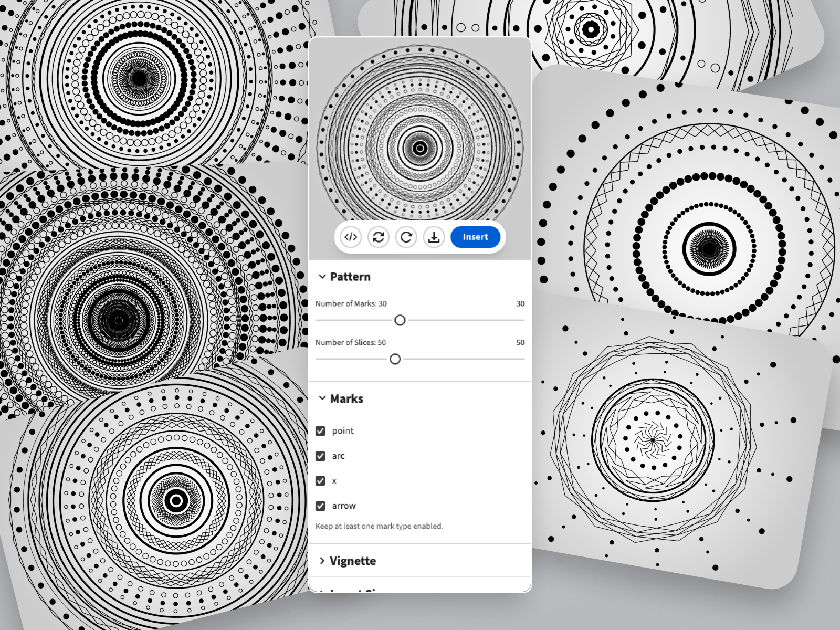Click the randomize/refresh arrows icon

tap(379, 237)
